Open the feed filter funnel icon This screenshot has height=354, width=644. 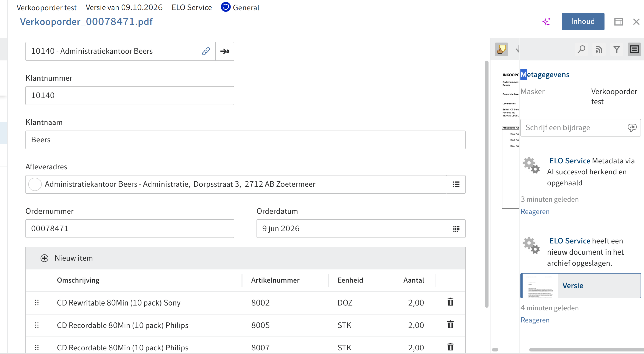[617, 49]
